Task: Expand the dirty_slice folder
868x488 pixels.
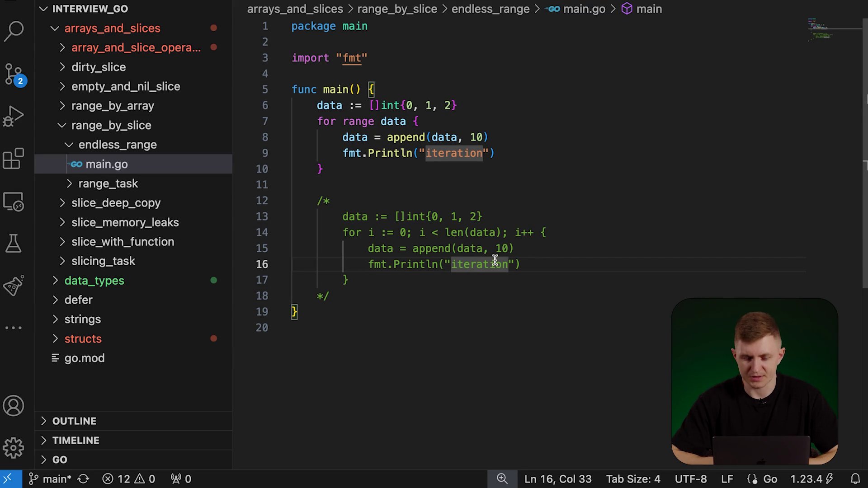Action: point(62,67)
